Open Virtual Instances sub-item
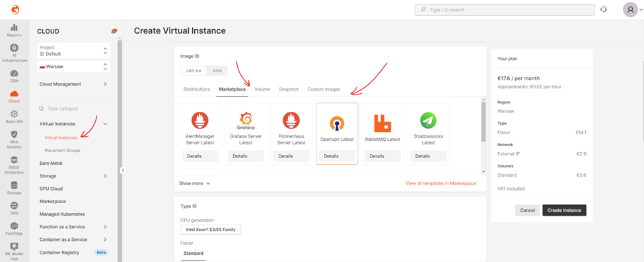This screenshot has height=262, width=644. [61, 138]
